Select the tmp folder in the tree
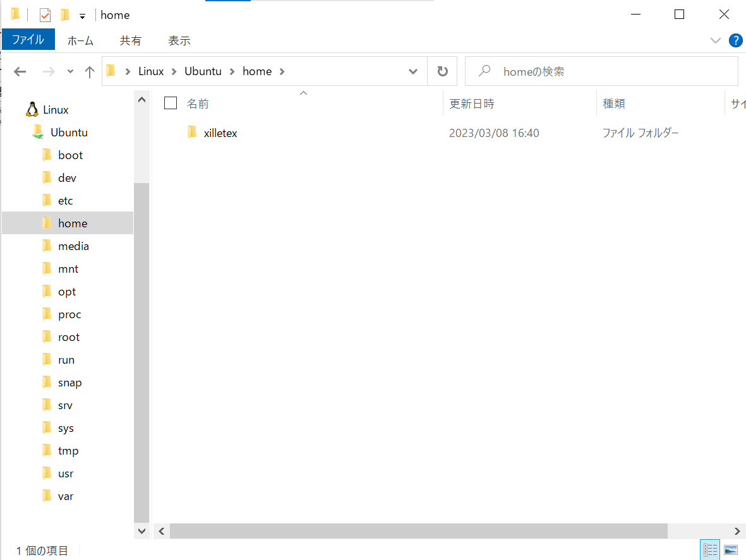 [x=68, y=451]
